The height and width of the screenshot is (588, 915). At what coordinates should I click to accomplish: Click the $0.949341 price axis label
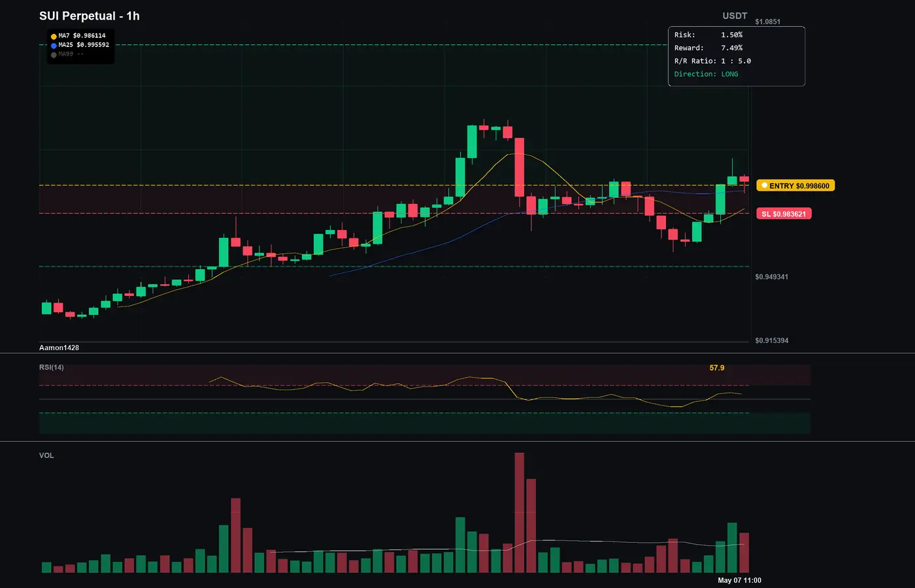coord(772,277)
